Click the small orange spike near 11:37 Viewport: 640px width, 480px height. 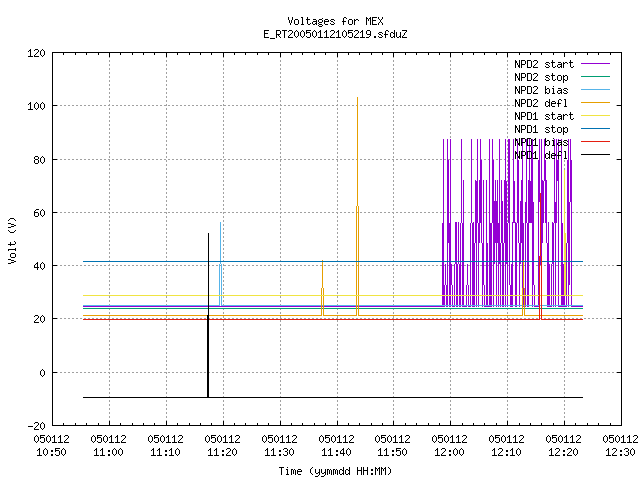pos(322,290)
